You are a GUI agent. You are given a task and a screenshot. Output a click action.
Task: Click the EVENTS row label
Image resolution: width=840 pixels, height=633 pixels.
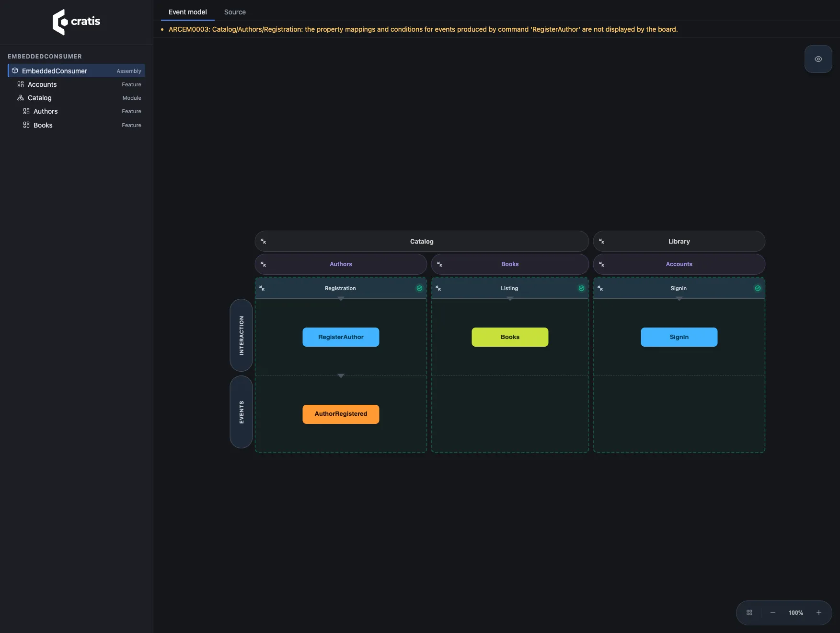pyautogui.click(x=242, y=412)
